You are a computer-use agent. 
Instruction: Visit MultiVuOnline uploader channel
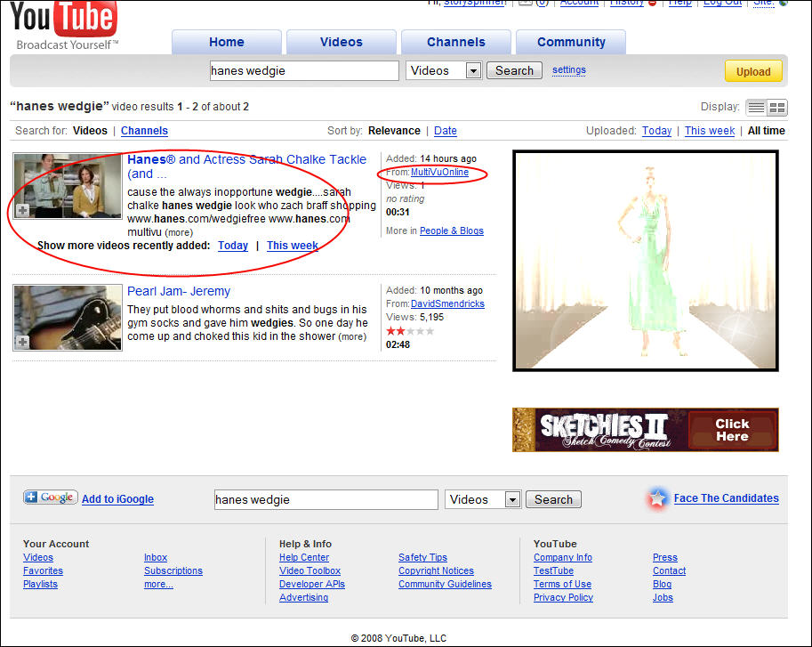(x=439, y=172)
